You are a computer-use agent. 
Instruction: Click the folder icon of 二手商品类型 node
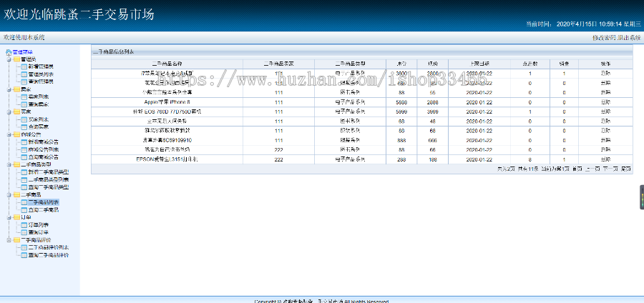click(16, 164)
